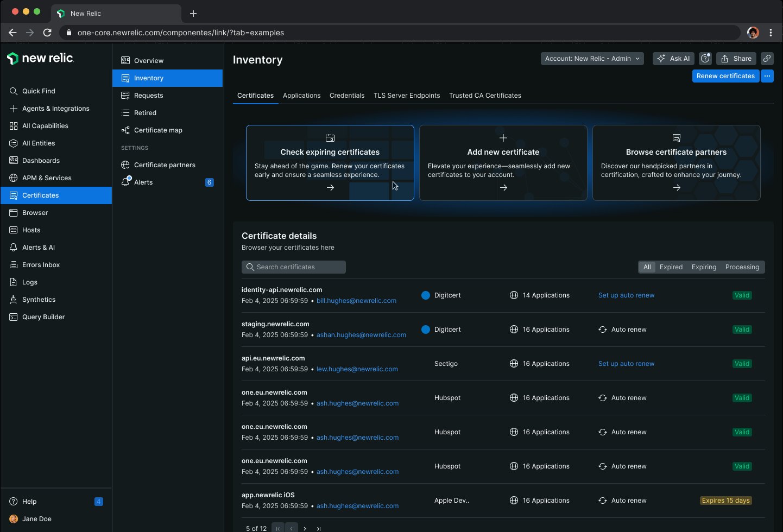Screen dimensions: 783x532
Task: Open Quick Find search in sidebar
Action: click(56, 91)
